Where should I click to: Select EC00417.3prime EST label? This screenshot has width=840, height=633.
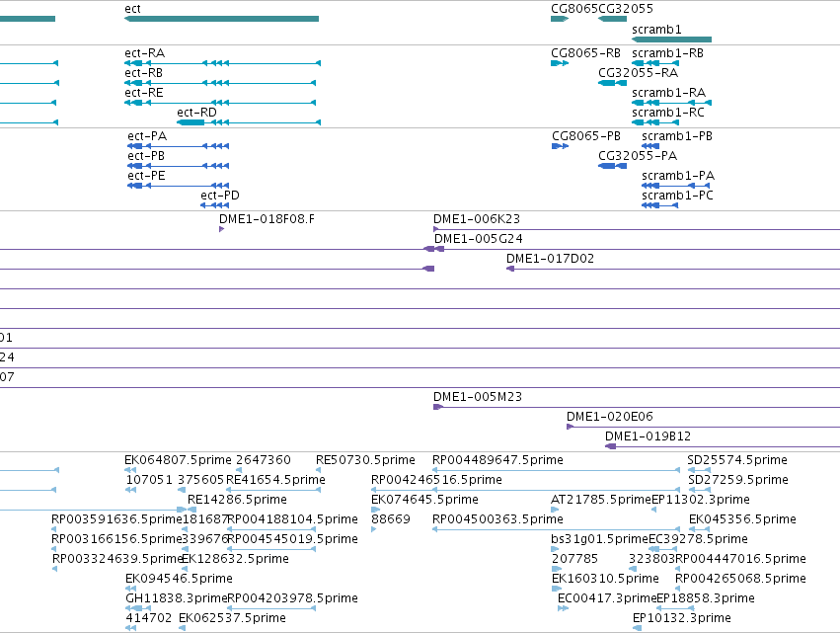point(607,599)
